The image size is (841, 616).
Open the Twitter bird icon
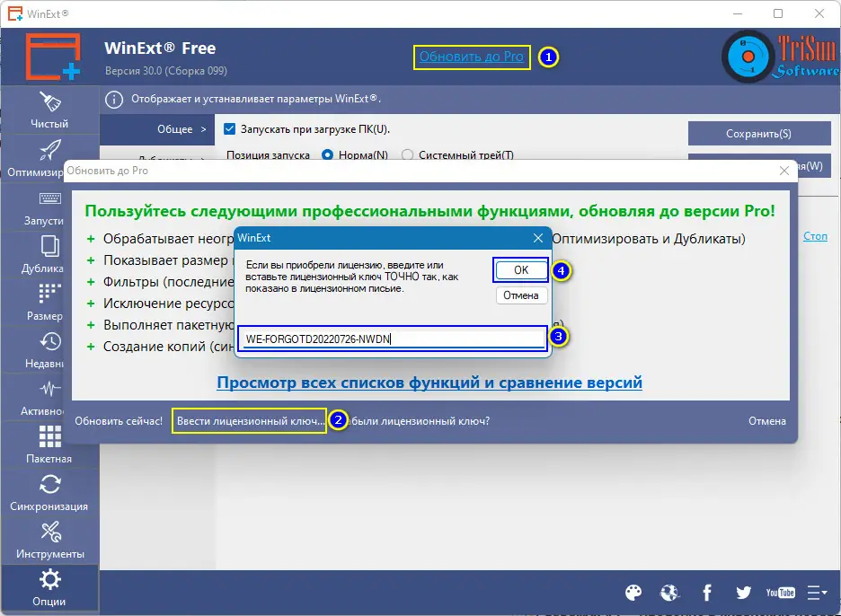point(743,593)
